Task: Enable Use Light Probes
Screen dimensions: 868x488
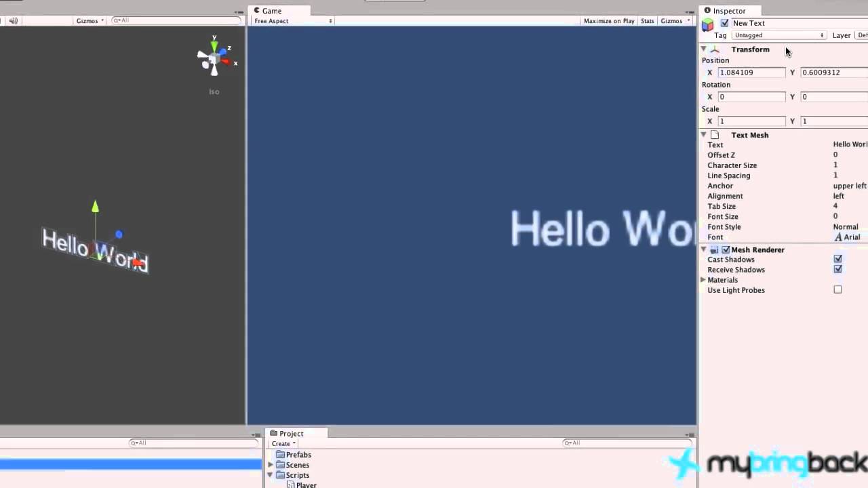Action: pyautogui.click(x=837, y=289)
